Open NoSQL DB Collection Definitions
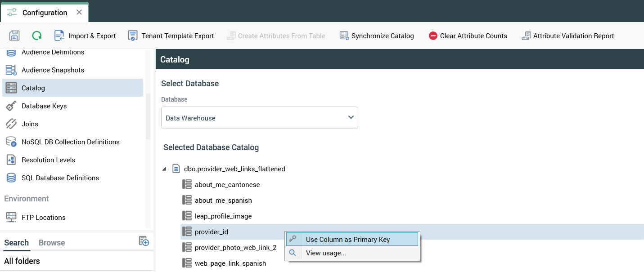 point(70,142)
